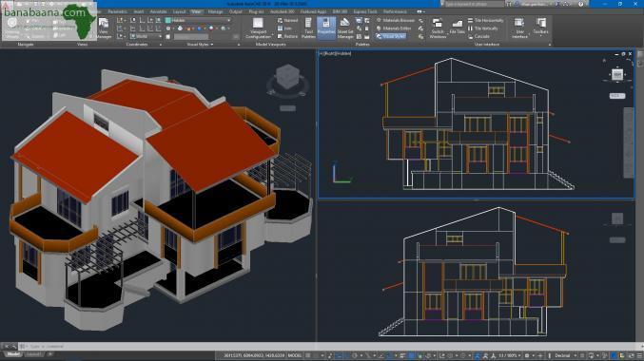Viewport: 644px width, 361px height.
Task: Open the Toolbars dropdown button
Action: [540, 27]
